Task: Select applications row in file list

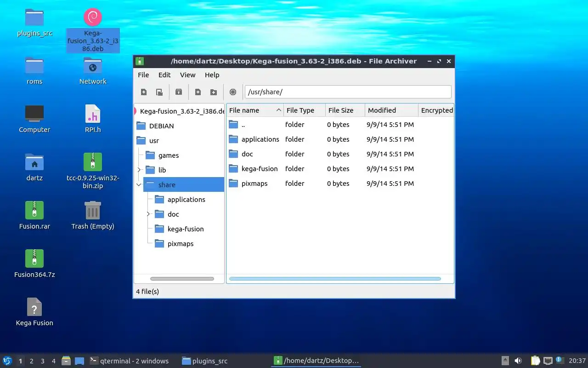Action: tap(340, 139)
